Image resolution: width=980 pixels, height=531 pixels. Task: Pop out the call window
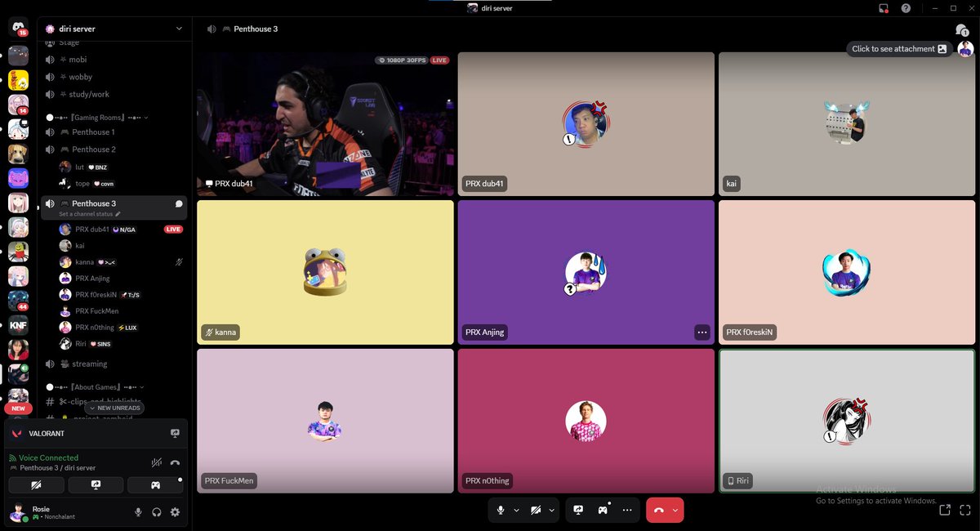(x=945, y=510)
